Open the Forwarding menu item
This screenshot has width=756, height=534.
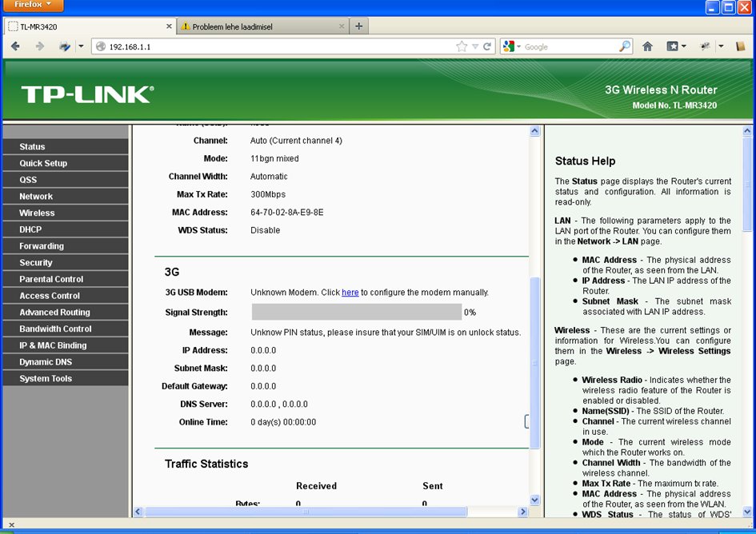point(66,245)
